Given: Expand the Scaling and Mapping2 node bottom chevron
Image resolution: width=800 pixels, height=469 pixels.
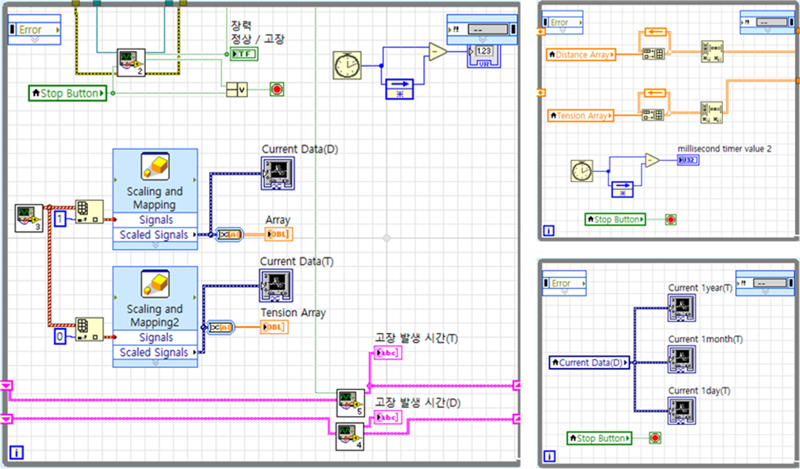Looking at the screenshot, I should [155, 361].
